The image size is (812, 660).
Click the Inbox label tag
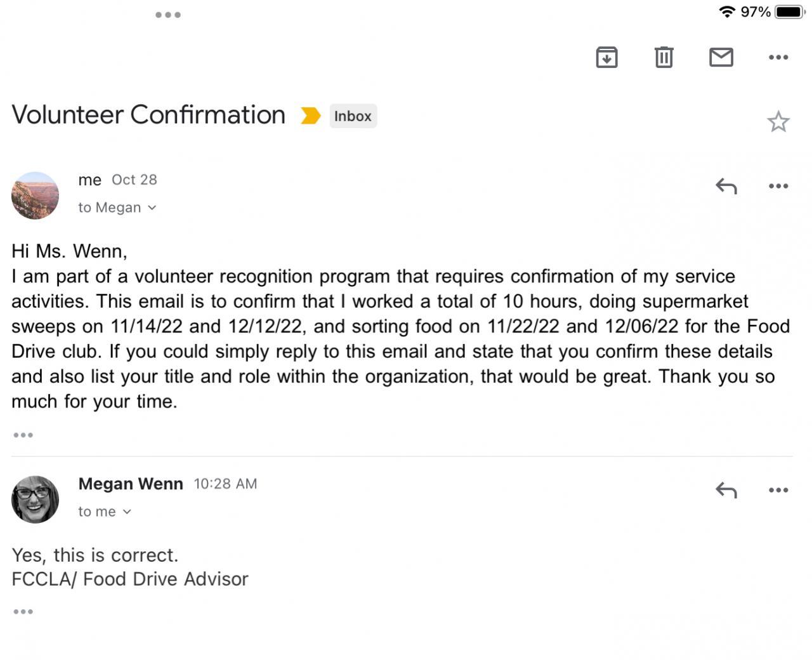click(x=353, y=116)
